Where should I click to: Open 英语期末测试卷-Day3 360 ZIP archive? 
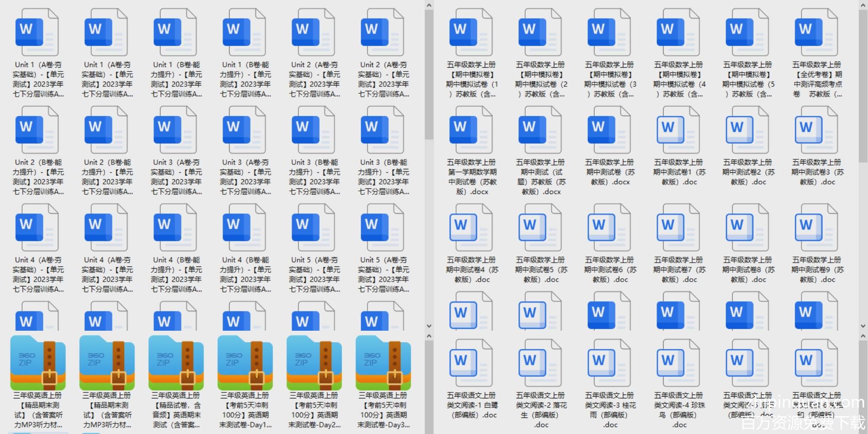tap(383, 363)
